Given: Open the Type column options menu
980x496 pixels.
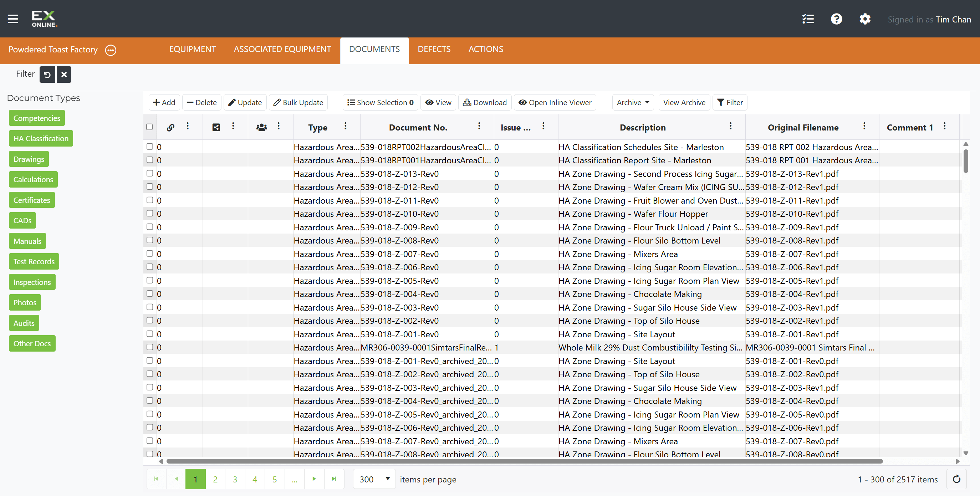Looking at the screenshot, I should 346,126.
